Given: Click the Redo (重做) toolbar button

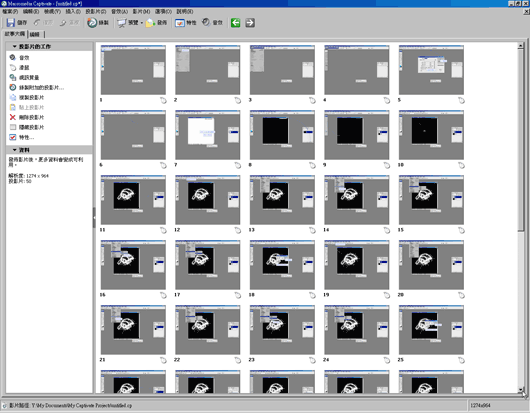Looking at the screenshot, I should [x=69, y=23].
